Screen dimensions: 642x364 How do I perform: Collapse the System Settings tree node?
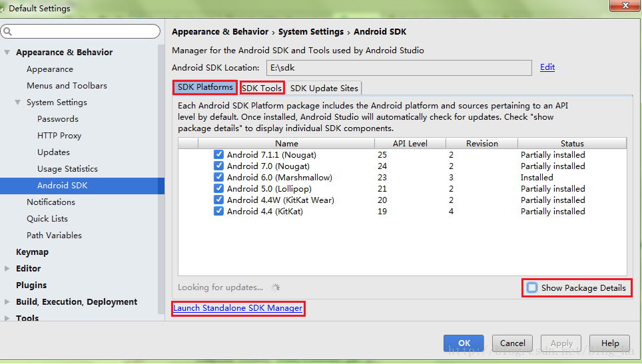17,102
